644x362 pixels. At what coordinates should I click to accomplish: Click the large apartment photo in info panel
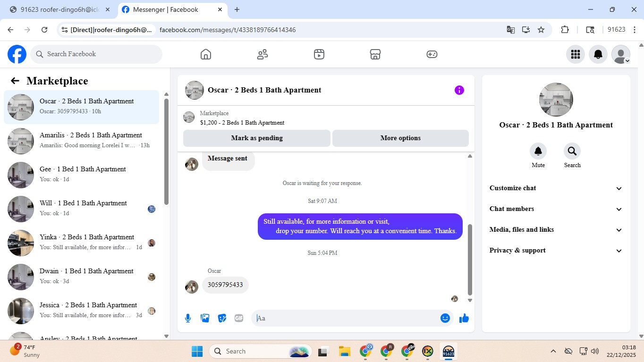pos(556,100)
